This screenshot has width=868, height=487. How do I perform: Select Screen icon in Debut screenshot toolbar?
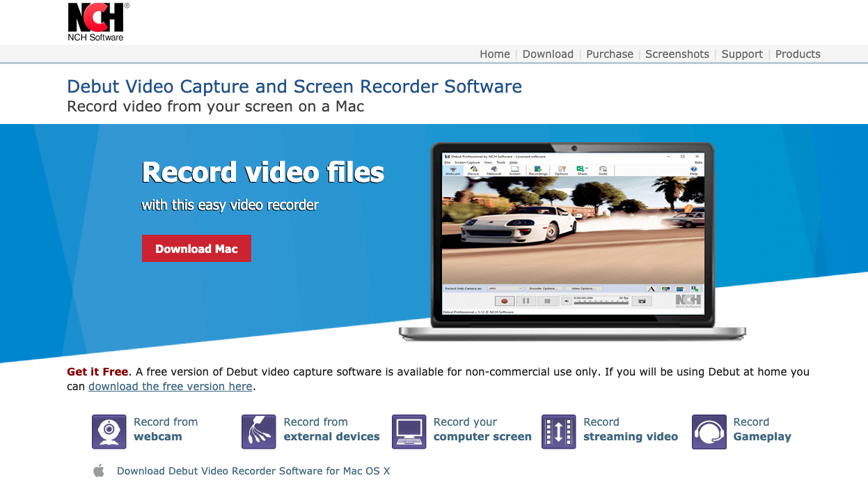pyautogui.click(x=515, y=170)
